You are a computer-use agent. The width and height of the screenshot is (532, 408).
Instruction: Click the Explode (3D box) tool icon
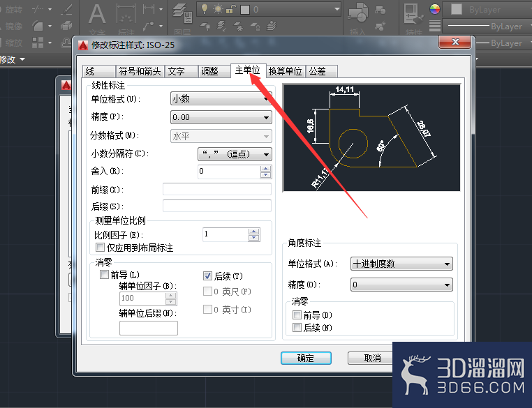coord(66,26)
